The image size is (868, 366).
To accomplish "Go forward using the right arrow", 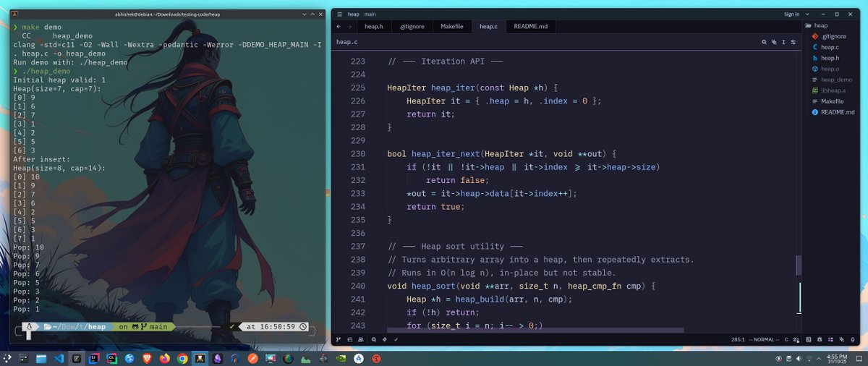I will click(x=350, y=27).
